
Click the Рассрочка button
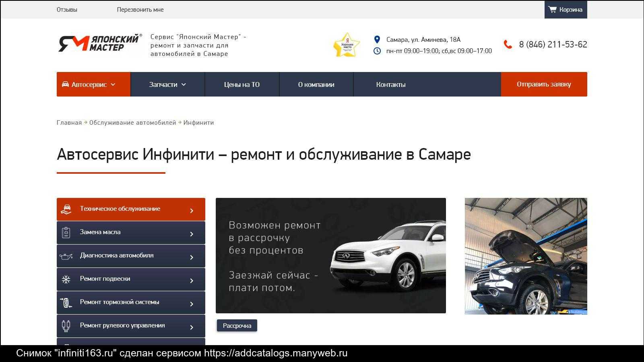237,325
